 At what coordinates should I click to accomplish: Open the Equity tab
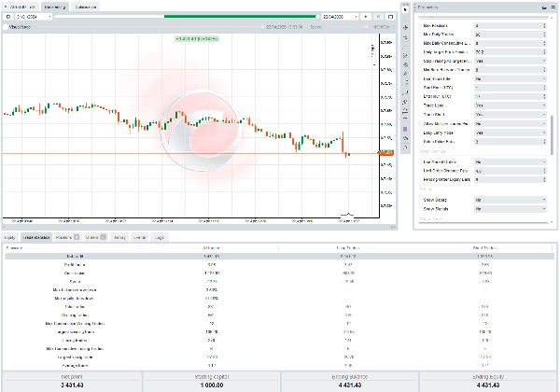[10, 237]
